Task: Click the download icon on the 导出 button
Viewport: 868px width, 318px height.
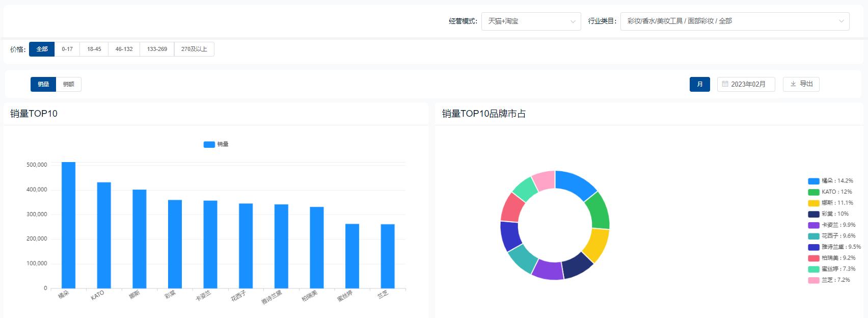Action: click(793, 84)
